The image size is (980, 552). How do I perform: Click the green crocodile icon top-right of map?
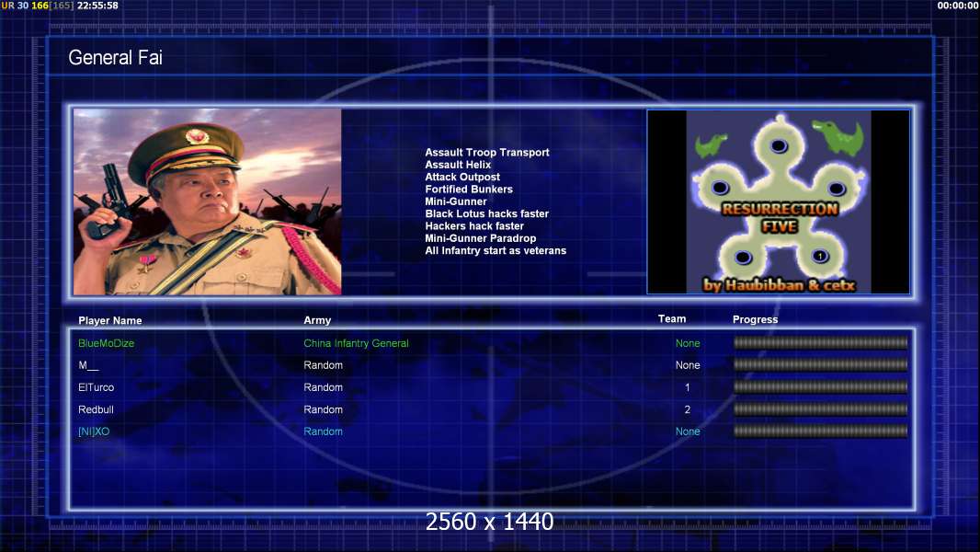[838, 136]
